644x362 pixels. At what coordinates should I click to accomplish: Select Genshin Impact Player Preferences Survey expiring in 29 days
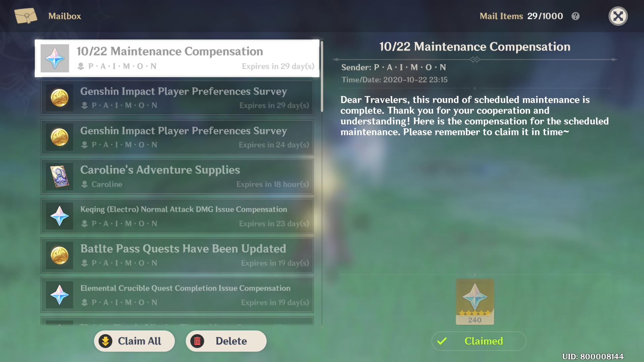[179, 97]
